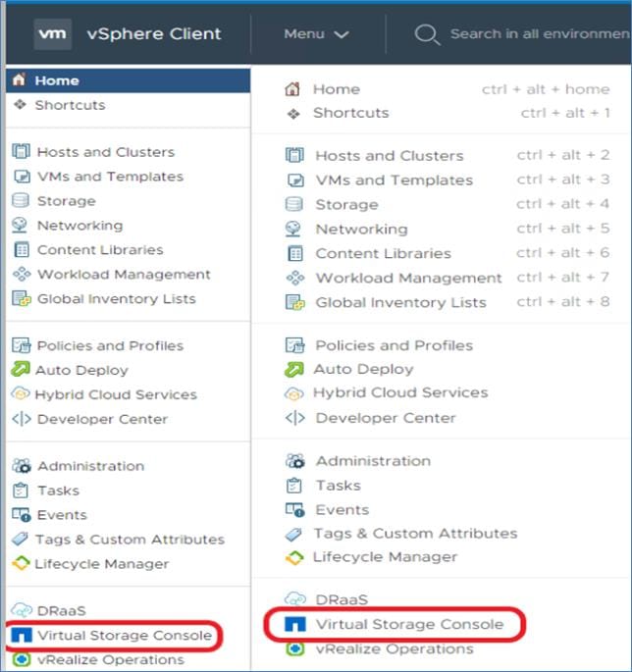Screen dimensions: 632x672
Task: Click Tags & Custom Attributes icon in sidebar
Action: point(20,539)
